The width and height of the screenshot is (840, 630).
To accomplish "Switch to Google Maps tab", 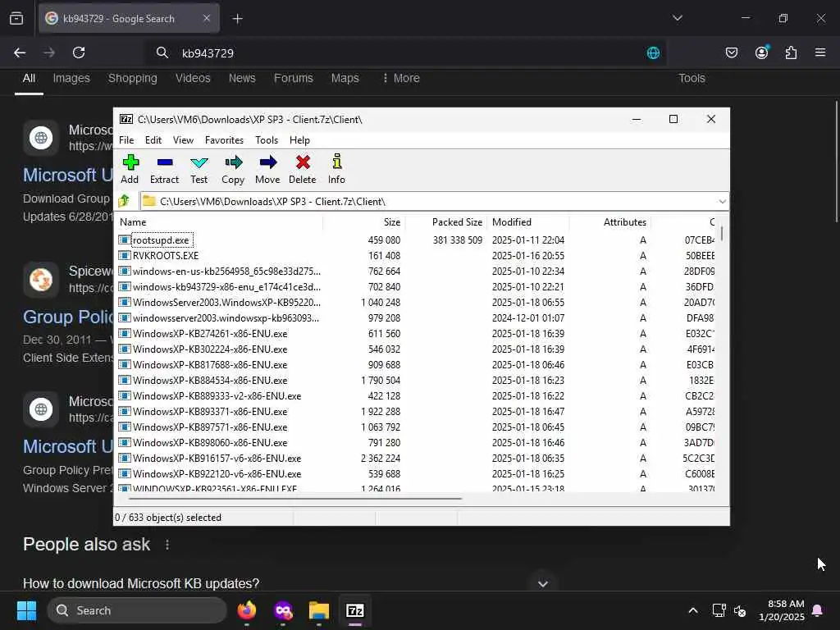I will pos(345,78).
